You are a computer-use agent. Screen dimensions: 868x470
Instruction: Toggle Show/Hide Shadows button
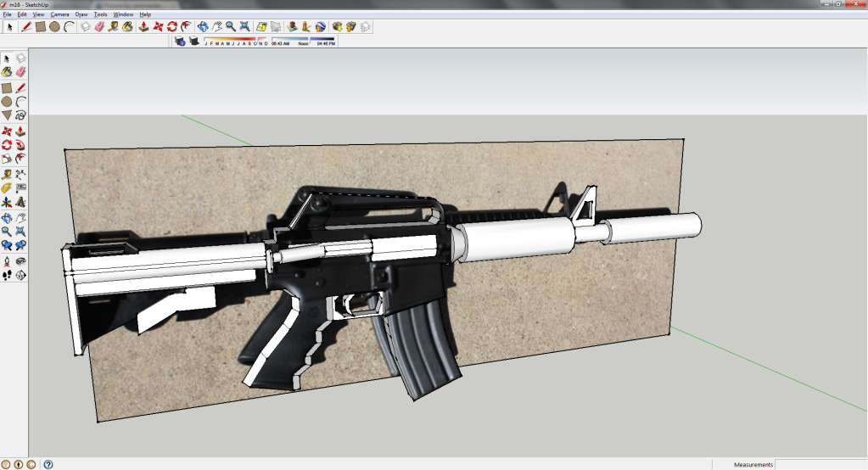[x=193, y=41]
